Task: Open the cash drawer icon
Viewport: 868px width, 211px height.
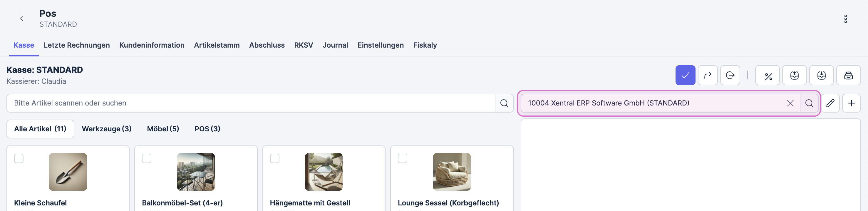Action: (x=848, y=76)
